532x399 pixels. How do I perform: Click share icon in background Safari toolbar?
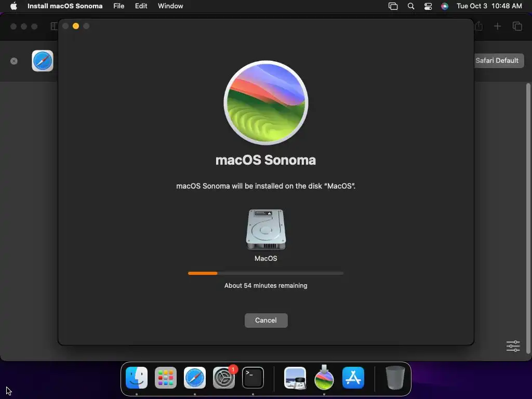click(x=478, y=26)
